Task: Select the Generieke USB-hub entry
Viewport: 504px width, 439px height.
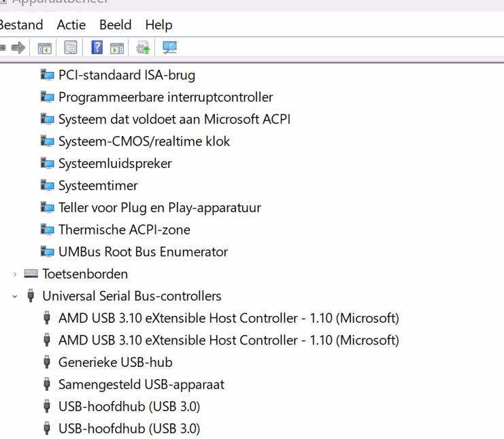Action: click(115, 362)
